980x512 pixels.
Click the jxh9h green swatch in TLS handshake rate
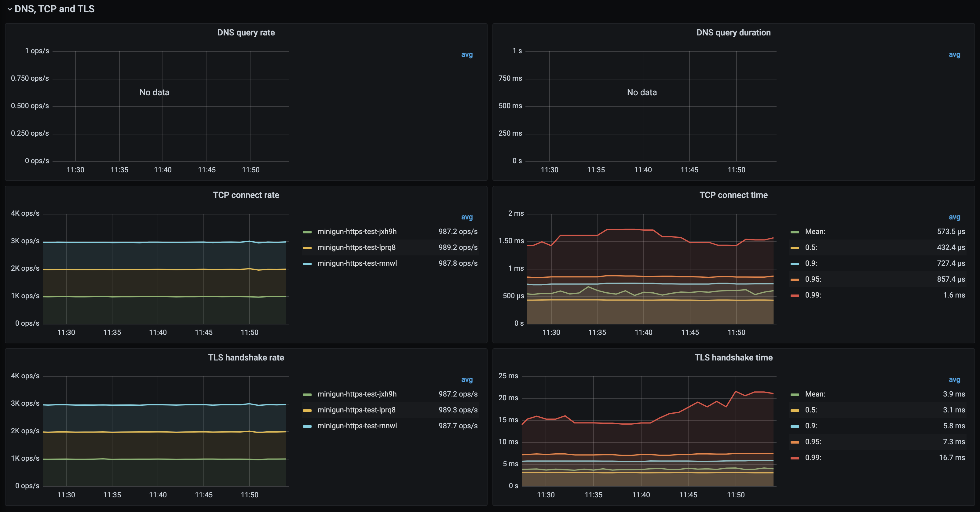pyautogui.click(x=307, y=394)
